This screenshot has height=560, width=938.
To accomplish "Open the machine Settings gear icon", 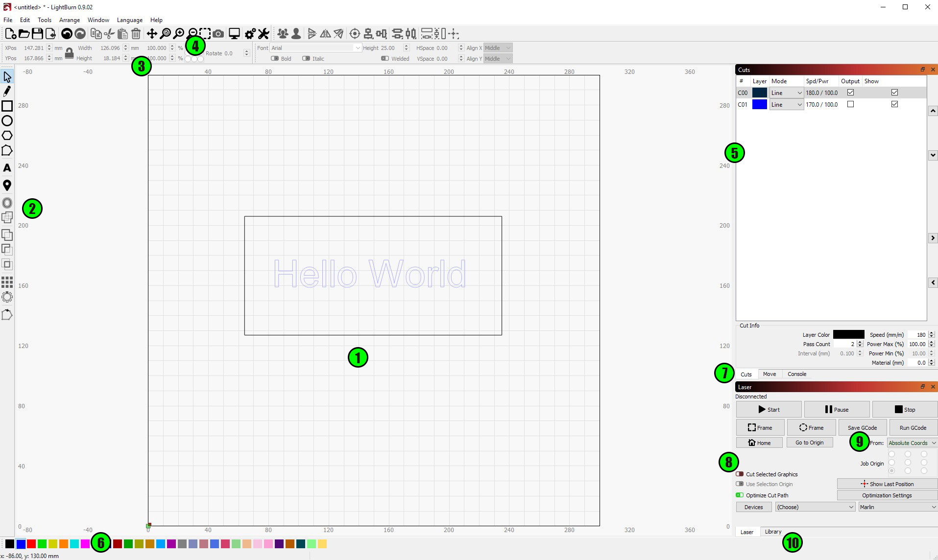I will pyautogui.click(x=250, y=33).
